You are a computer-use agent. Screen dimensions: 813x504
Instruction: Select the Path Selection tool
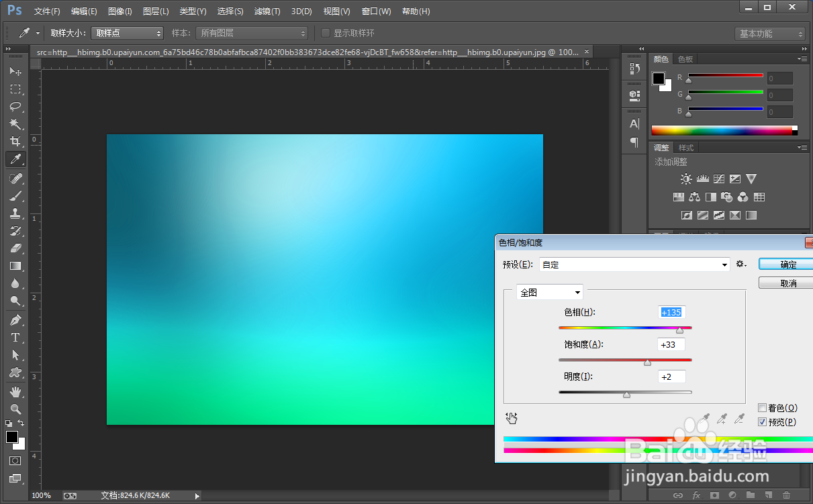(15, 355)
